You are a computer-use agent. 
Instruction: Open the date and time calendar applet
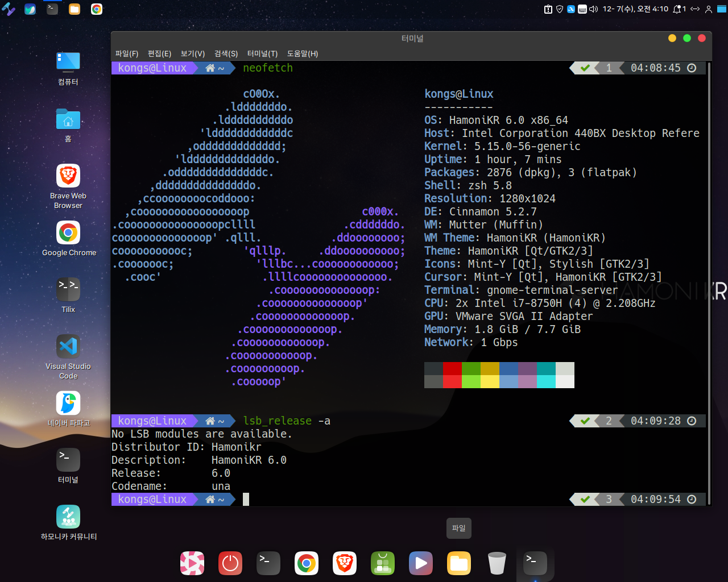pos(635,9)
